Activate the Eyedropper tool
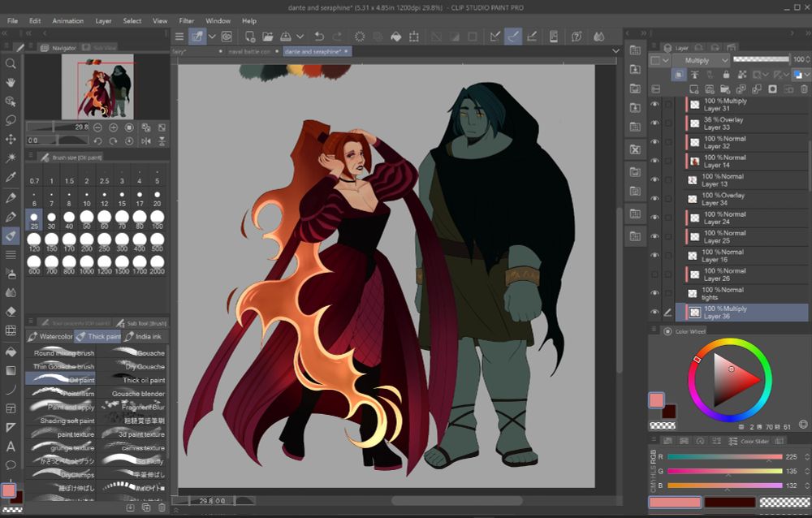Image resolution: width=812 pixels, height=518 pixels. coord(11,177)
